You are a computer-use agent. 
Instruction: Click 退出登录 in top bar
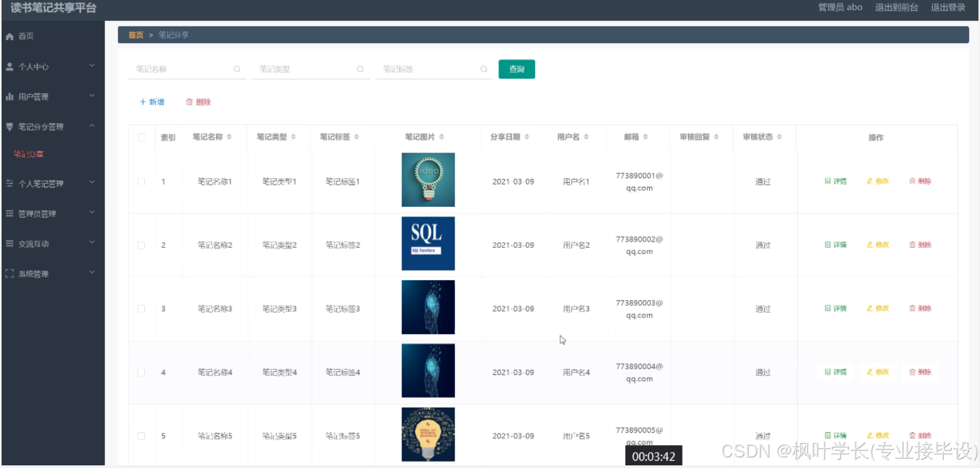(948, 7)
